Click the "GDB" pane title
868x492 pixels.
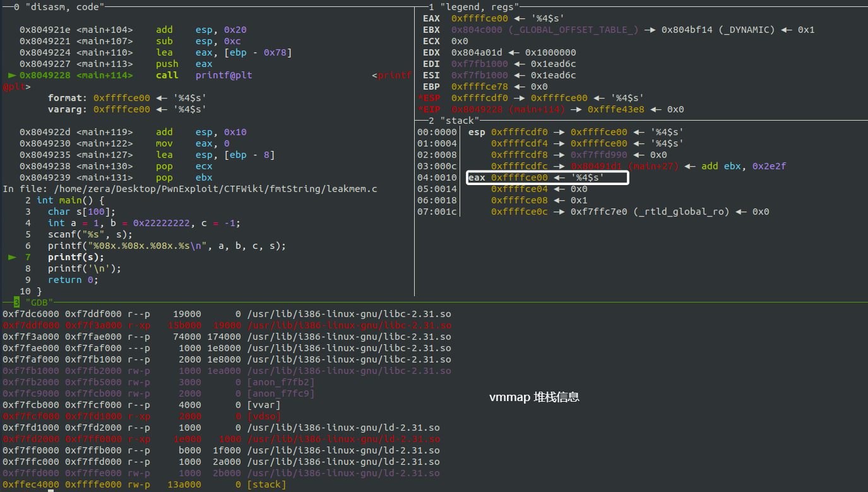pyautogui.click(x=39, y=303)
